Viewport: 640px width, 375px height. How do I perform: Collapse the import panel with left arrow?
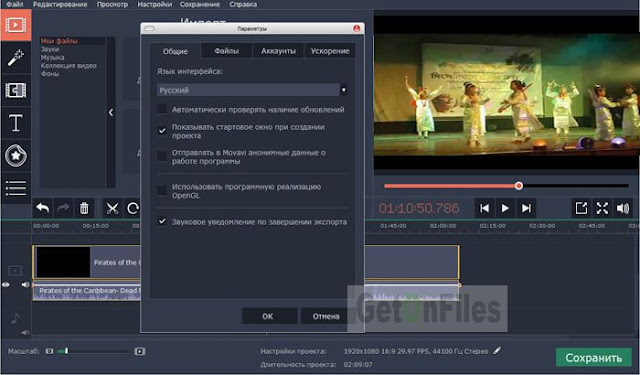pos(111,113)
